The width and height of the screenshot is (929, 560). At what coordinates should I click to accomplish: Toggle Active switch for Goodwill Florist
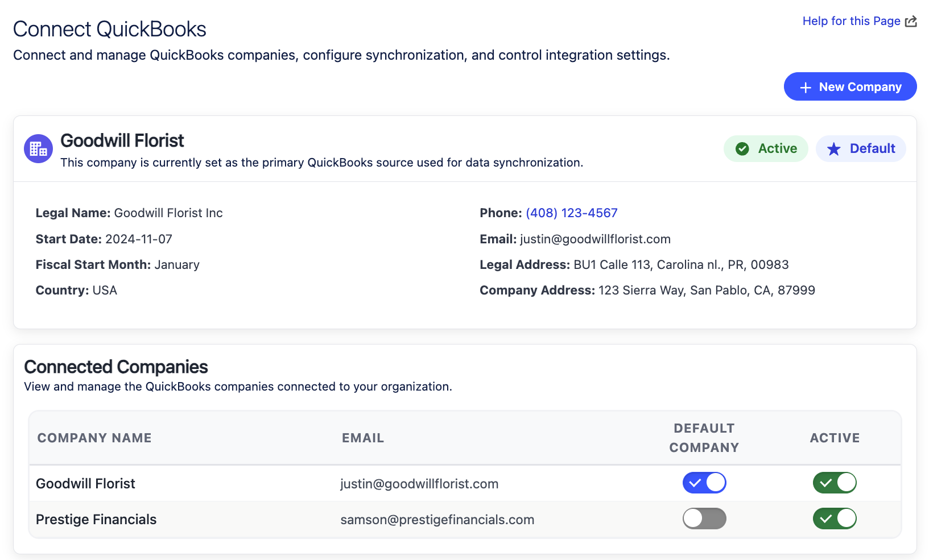tap(835, 483)
